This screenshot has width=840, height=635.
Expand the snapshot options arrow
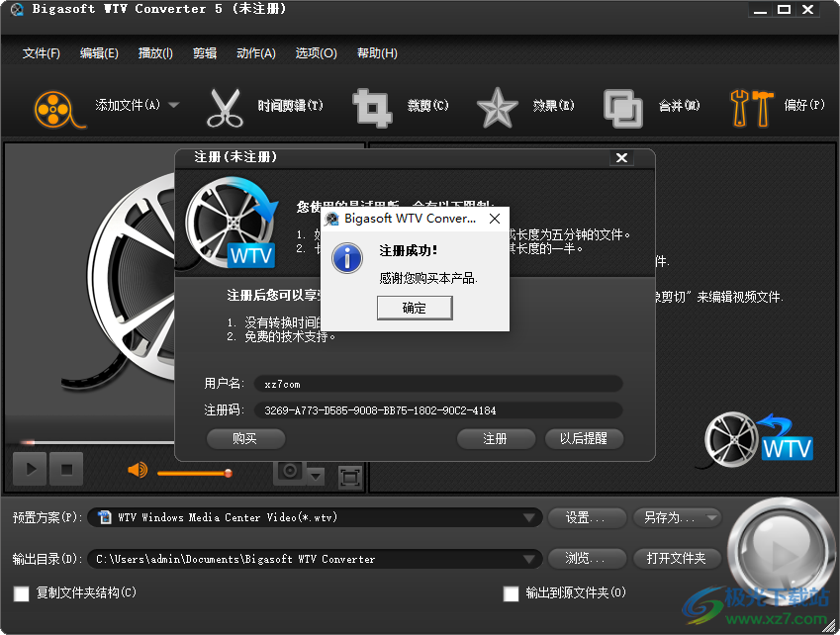pos(316,475)
